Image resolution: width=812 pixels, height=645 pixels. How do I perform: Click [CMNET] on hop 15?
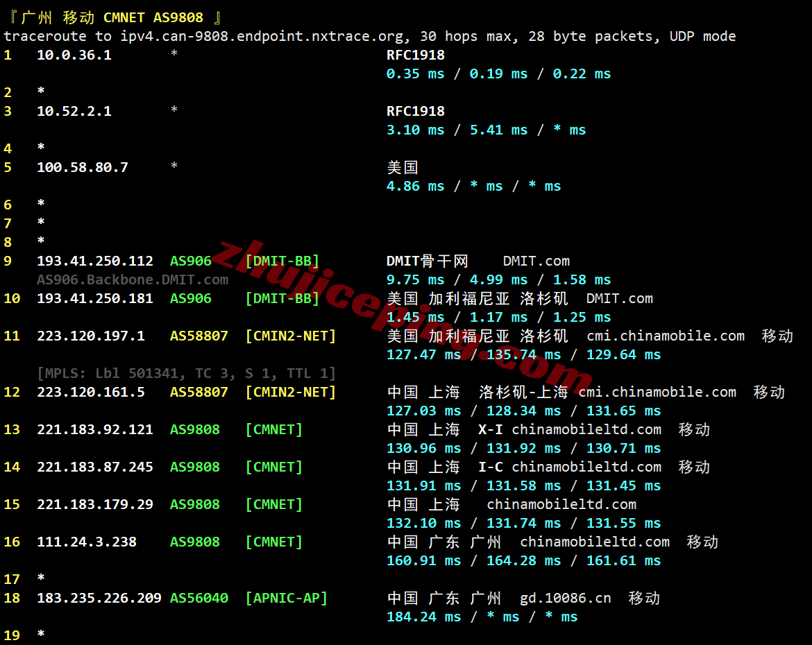point(274,505)
